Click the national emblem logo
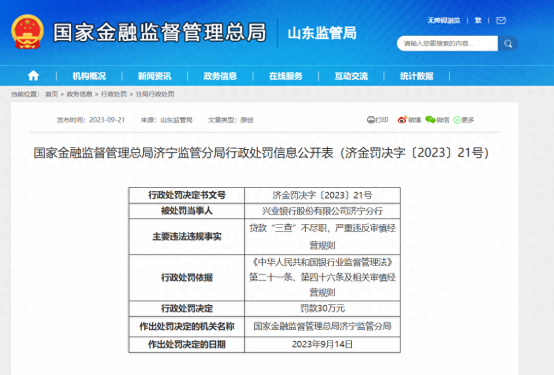Screen dimensions: 554x375 [x=27, y=32]
